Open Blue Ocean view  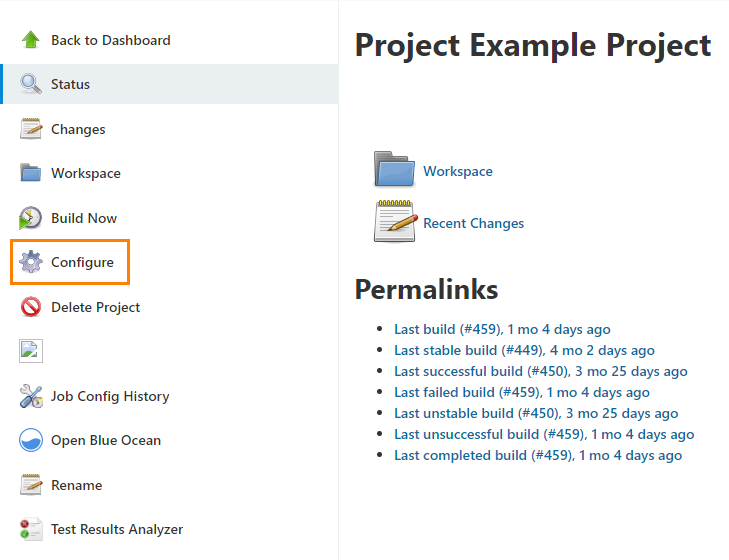point(106,440)
